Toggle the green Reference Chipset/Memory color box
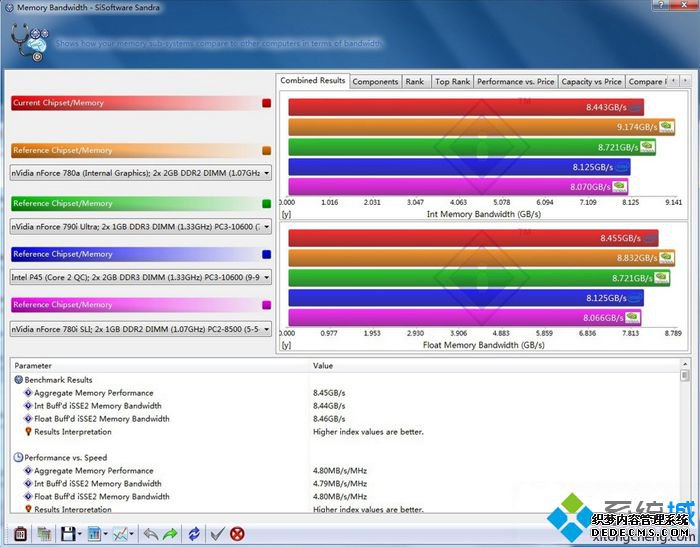Screen dimensions: 700x547 pyautogui.click(x=267, y=204)
